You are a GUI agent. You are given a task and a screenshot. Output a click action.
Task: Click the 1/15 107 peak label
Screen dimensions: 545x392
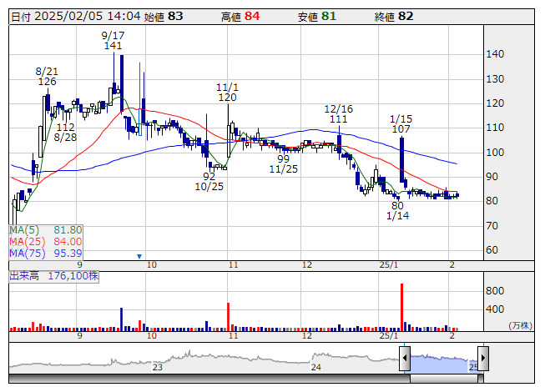pos(401,124)
